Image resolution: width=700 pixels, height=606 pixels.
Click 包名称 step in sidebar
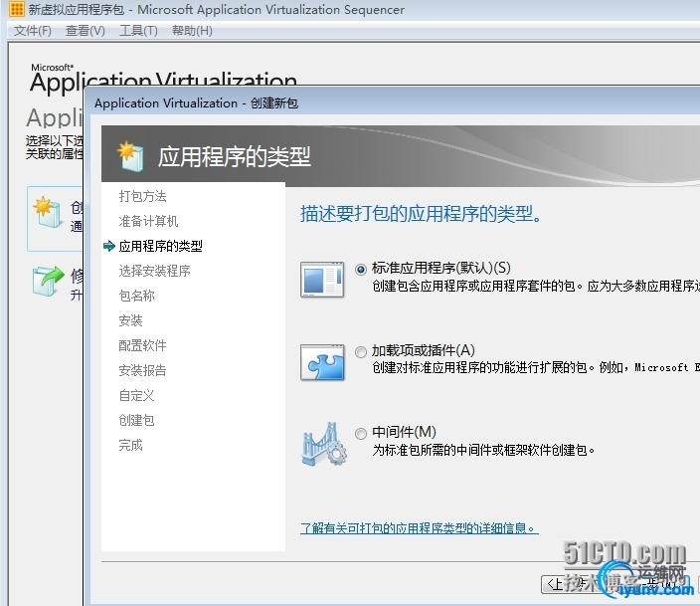136,296
